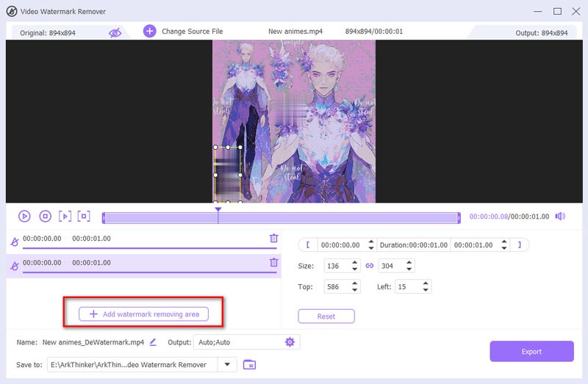Click Add watermark removing area button
This screenshot has height=384, width=588.
[143, 314]
